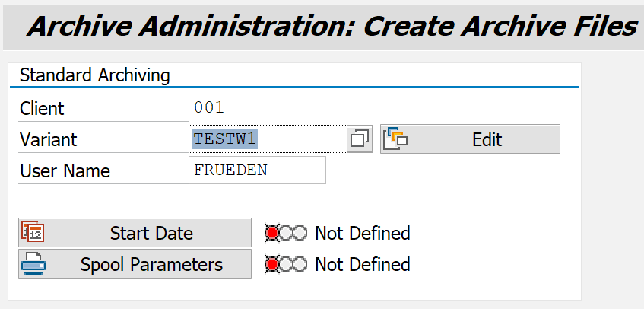Click the Standard Archiving group header
This screenshot has width=644, height=309.
click(94, 75)
